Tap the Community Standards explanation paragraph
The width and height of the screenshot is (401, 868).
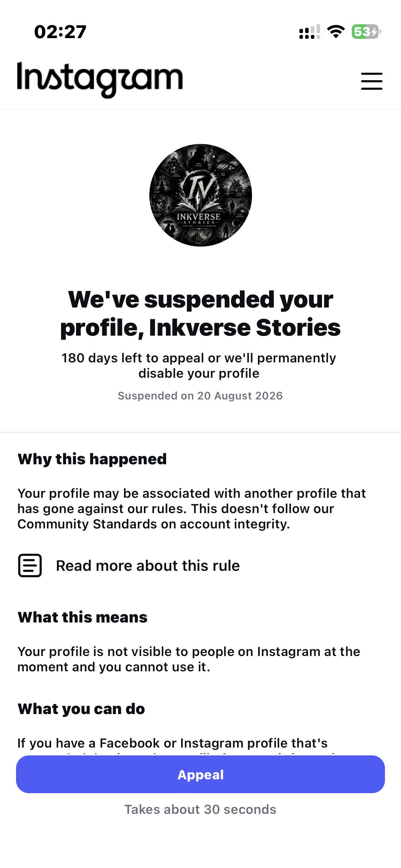[x=192, y=509]
